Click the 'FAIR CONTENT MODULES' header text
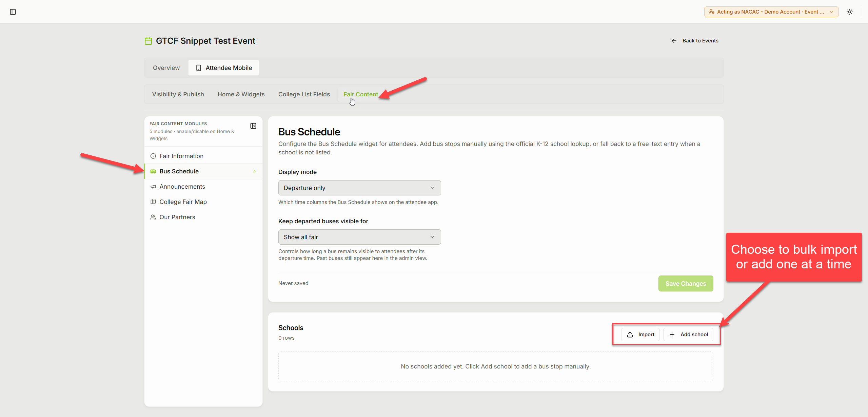The height and width of the screenshot is (417, 868). (178, 124)
